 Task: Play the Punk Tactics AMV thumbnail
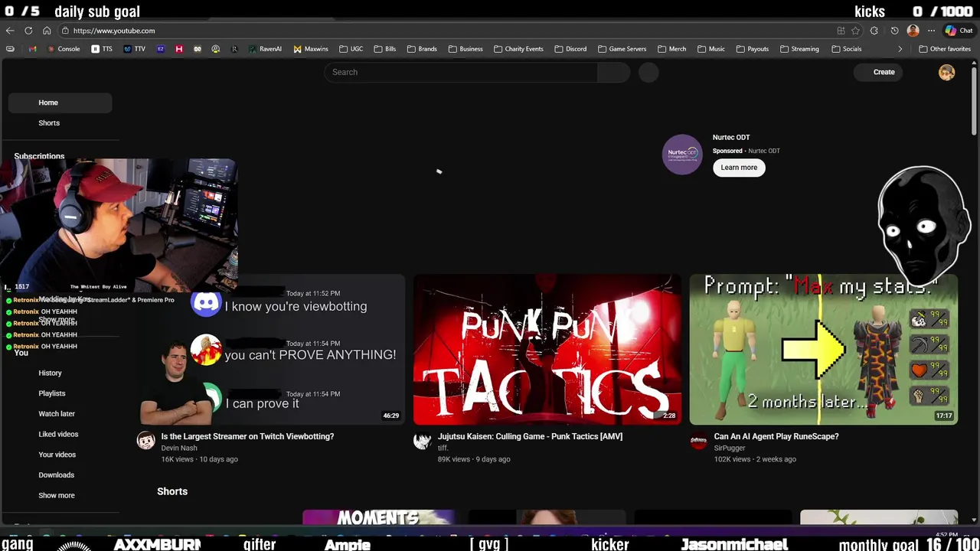pos(547,350)
